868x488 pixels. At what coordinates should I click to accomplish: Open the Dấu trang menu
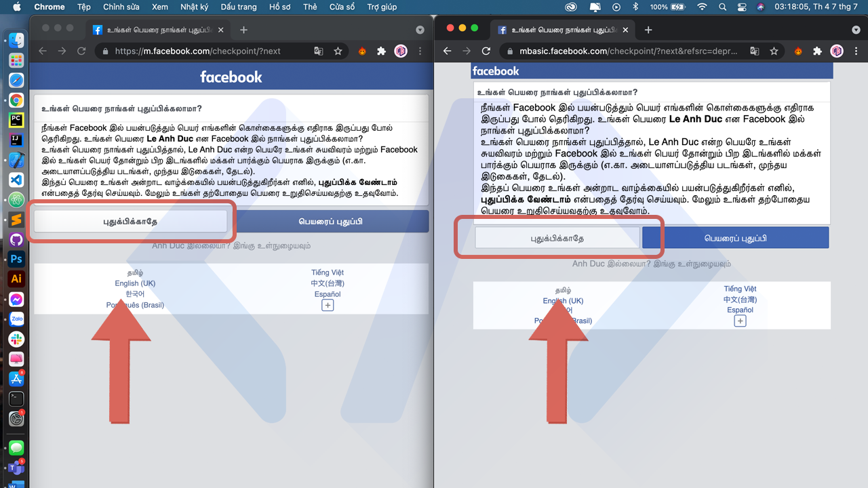239,7
